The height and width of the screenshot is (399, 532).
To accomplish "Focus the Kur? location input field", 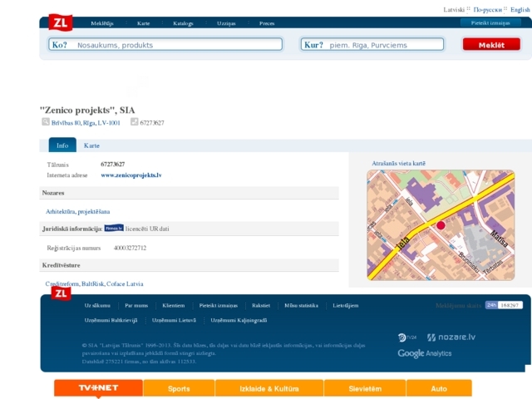I will (x=372, y=44).
